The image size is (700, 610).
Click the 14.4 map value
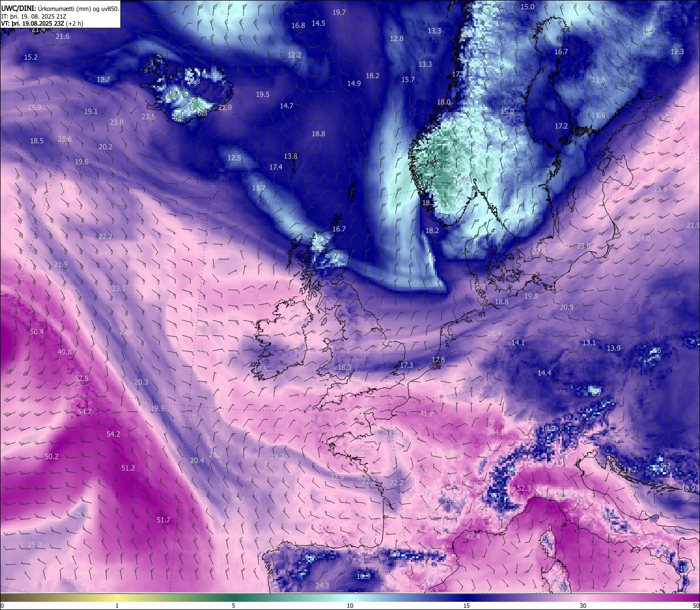(544, 373)
